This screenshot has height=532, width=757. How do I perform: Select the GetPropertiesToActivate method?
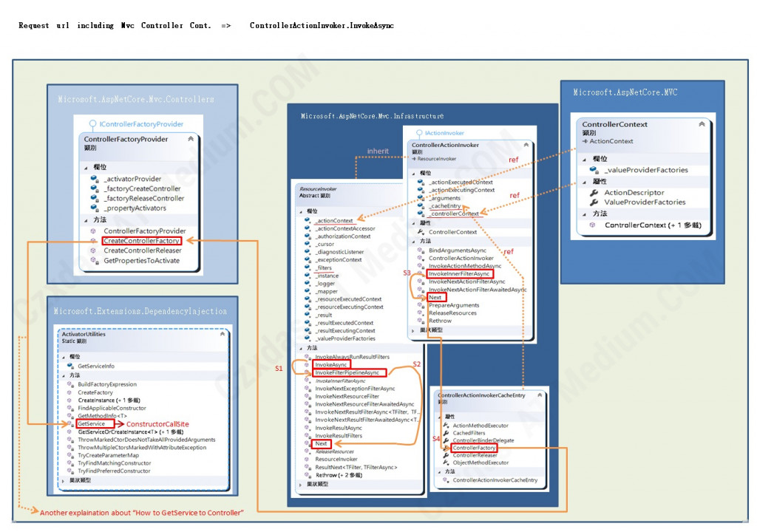click(141, 260)
